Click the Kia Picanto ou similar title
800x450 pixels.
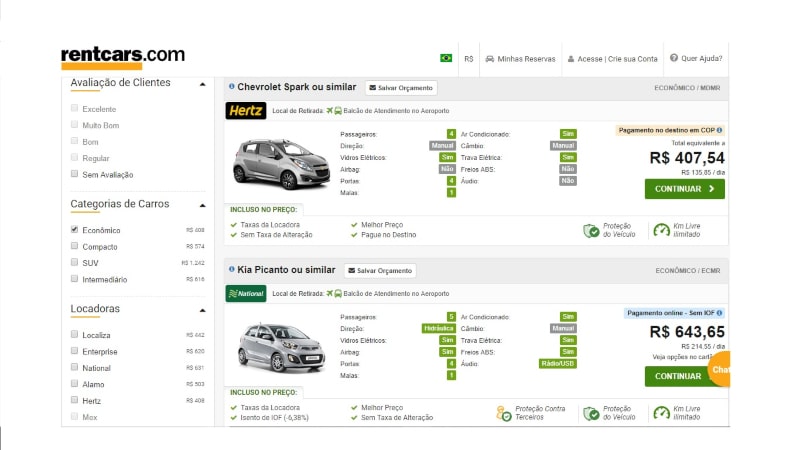point(286,269)
